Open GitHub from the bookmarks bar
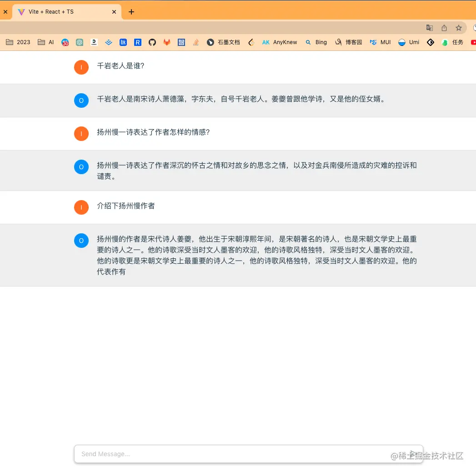 coord(152,42)
